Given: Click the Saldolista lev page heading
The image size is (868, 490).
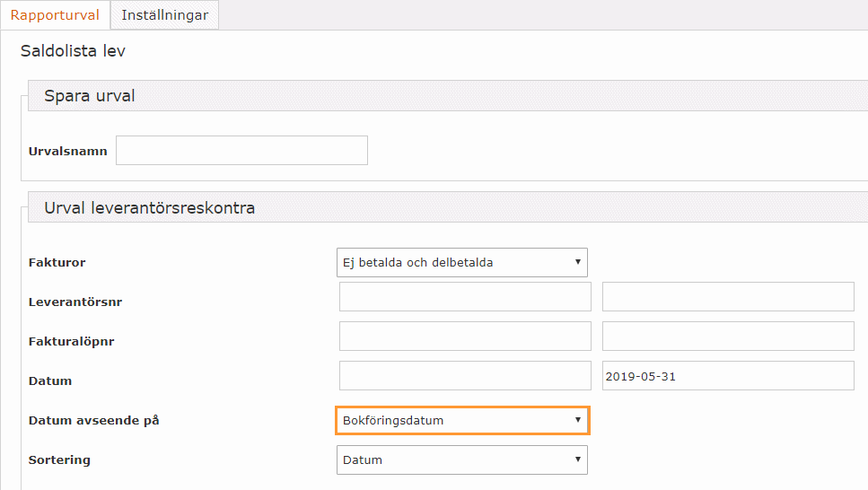Looking at the screenshot, I should tap(73, 51).
